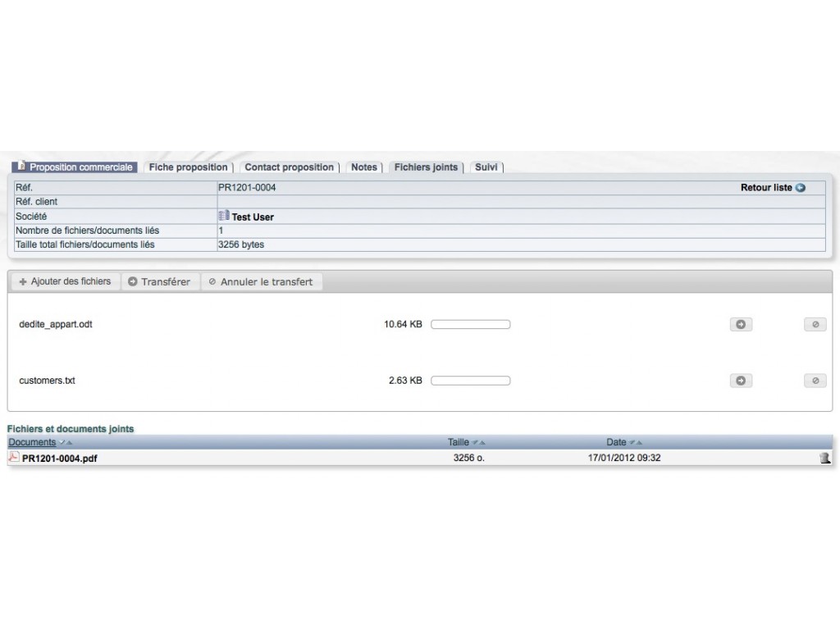The width and height of the screenshot is (840, 630).
Task: Click sort arrows next to Documents header
Action: [66, 442]
